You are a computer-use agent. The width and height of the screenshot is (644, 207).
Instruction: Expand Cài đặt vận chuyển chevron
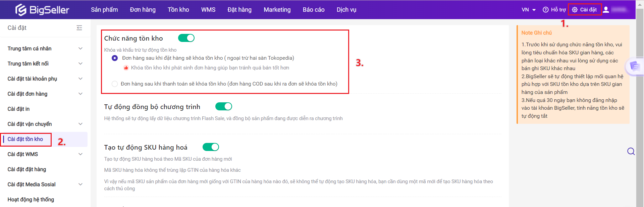tap(80, 124)
